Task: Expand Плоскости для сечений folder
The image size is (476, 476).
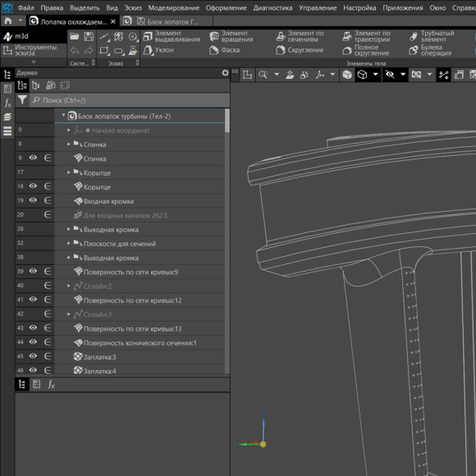Action: pos(69,243)
